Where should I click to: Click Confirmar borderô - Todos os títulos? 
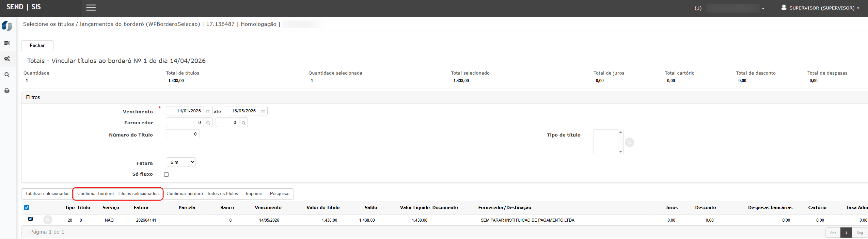pyautogui.click(x=202, y=194)
